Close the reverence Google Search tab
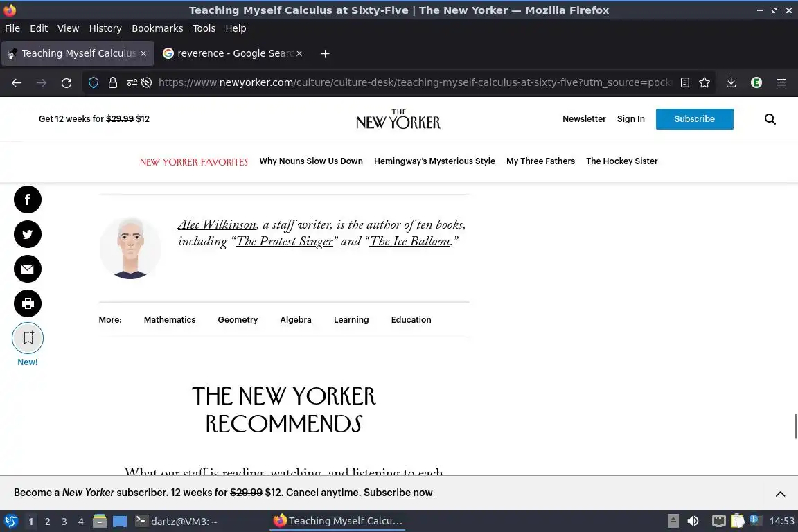Image resolution: width=798 pixels, height=532 pixels. 299,53
